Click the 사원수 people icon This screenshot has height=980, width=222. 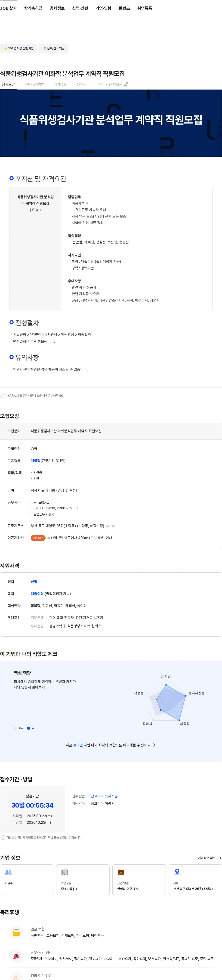(x=8, y=872)
